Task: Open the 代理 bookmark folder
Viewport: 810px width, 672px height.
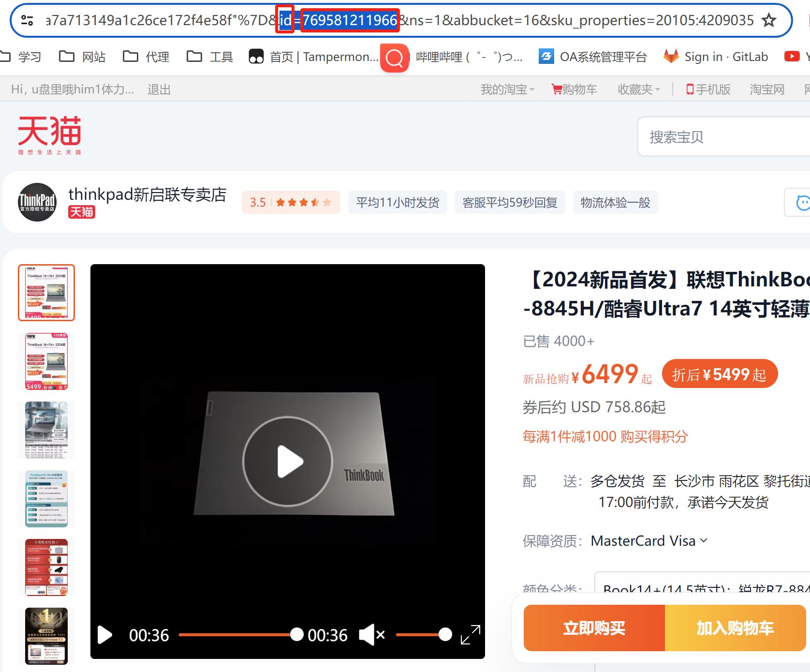Action: tap(146, 57)
